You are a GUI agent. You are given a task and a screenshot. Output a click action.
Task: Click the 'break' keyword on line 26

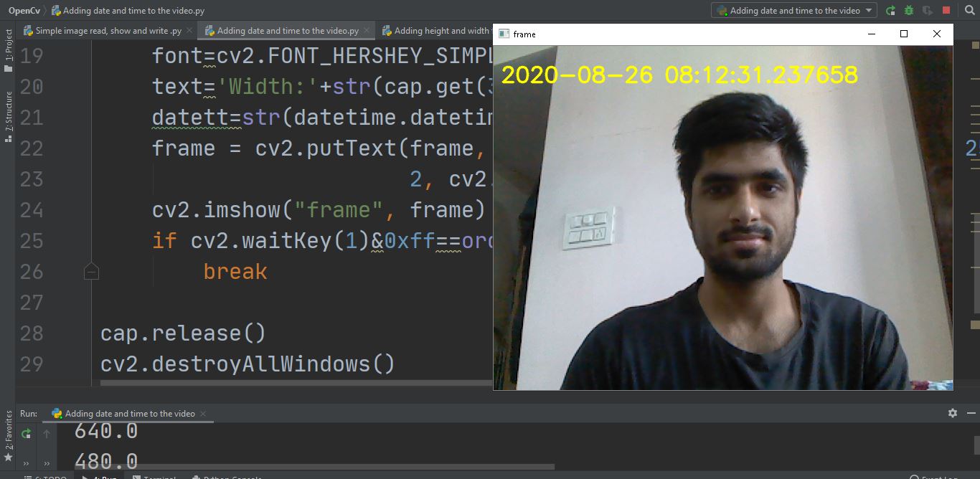coord(235,272)
